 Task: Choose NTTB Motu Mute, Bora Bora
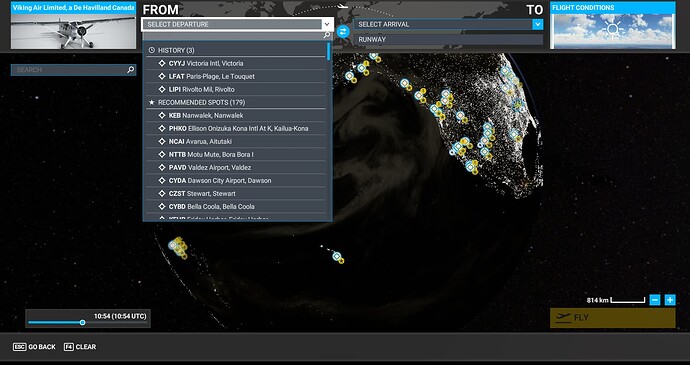click(x=236, y=155)
